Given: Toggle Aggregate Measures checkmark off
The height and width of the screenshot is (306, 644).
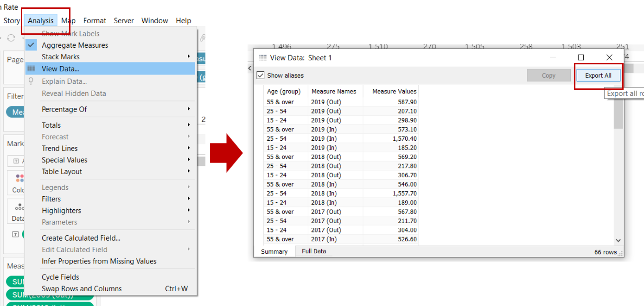Looking at the screenshot, I should click(x=31, y=45).
